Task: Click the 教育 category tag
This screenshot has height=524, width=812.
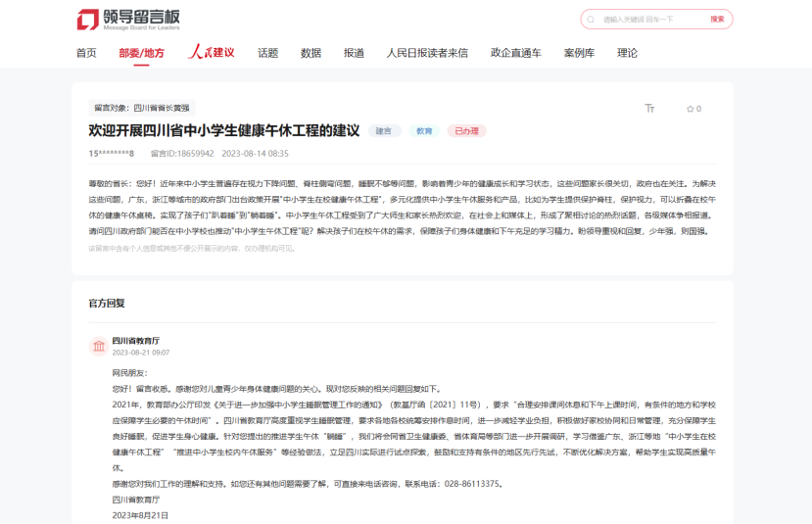Action: coord(424,131)
